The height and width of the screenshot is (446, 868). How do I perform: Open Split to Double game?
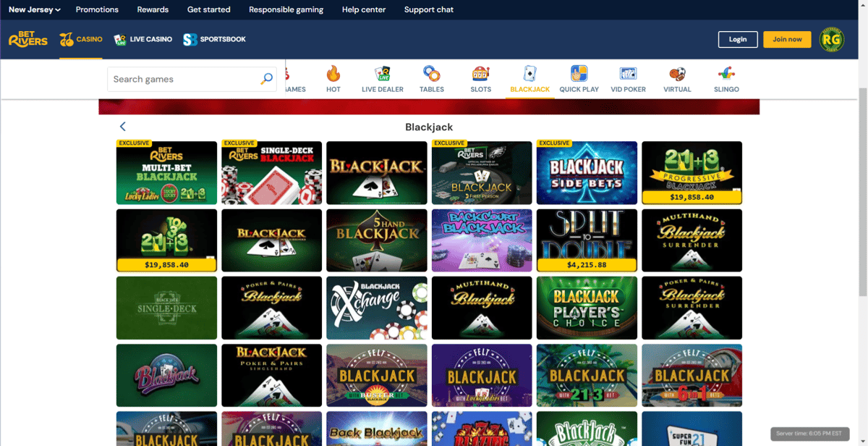pyautogui.click(x=587, y=240)
